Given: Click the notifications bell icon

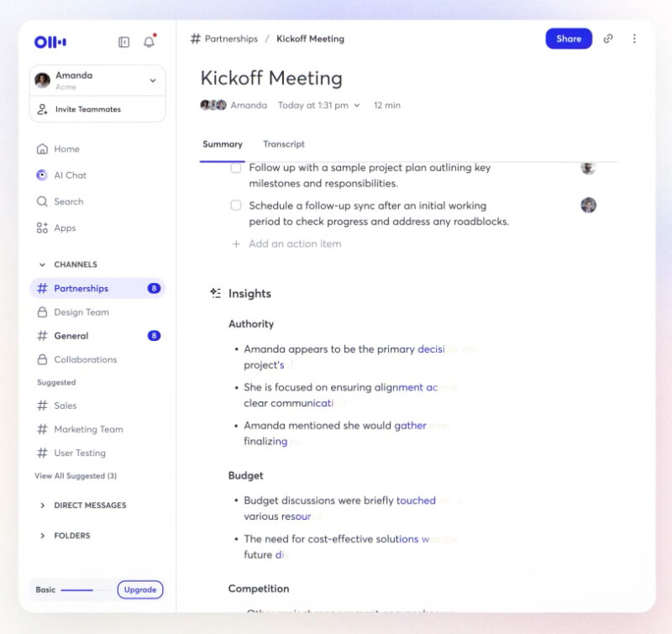Looking at the screenshot, I should point(150,41).
